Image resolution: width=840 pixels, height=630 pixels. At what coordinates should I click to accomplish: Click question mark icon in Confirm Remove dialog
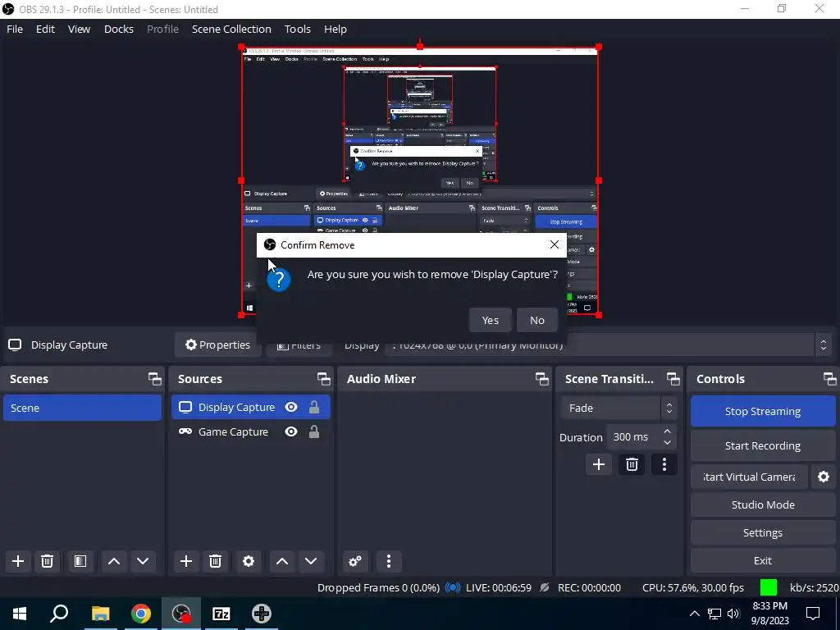tap(279, 280)
